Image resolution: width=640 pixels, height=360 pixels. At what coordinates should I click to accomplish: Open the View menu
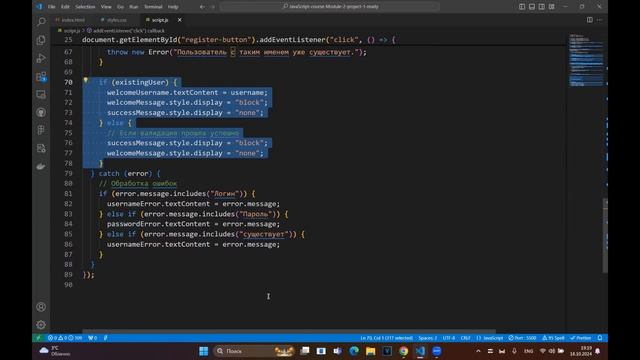[106, 7]
